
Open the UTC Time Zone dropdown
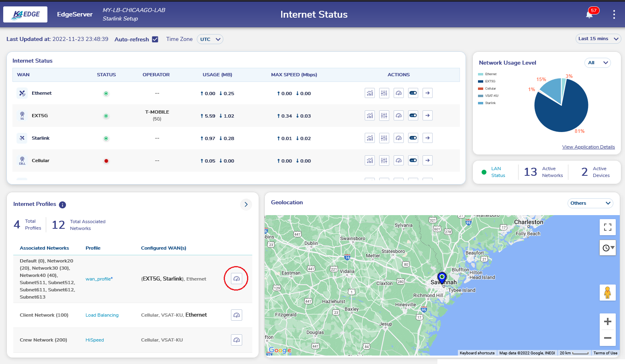click(x=210, y=39)
